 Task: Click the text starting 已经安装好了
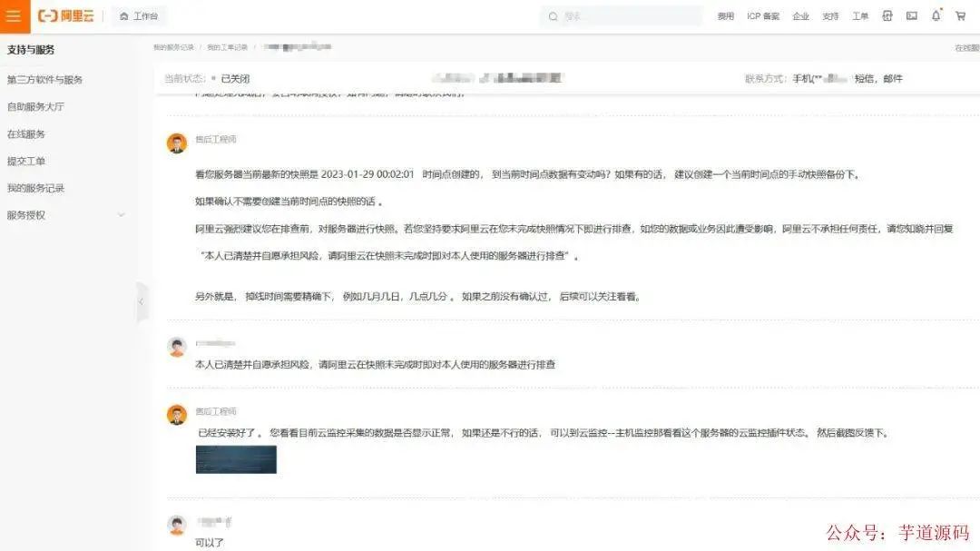(x=544, y=433)
